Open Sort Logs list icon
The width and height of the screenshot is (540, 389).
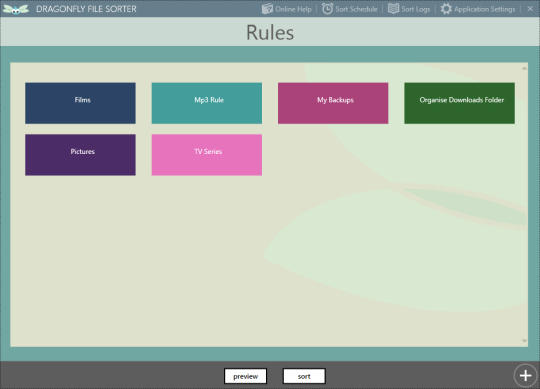pos(393,9)
